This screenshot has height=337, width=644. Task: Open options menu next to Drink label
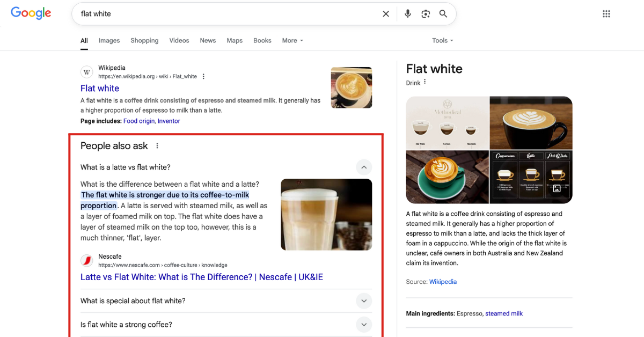[425, 82]
